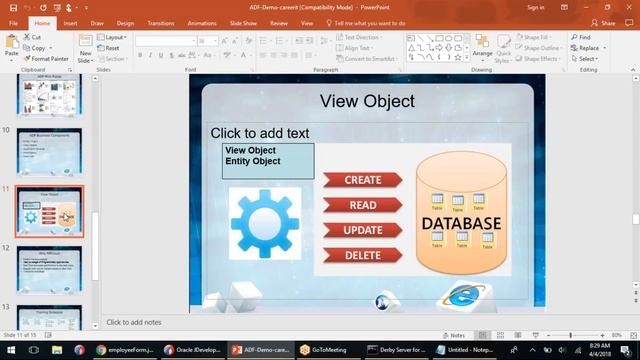Image resolution: width=640 pixels, height=360 pixels.
Task: Toggle the Notes pane in status bar
Action: tap(453, 335)
